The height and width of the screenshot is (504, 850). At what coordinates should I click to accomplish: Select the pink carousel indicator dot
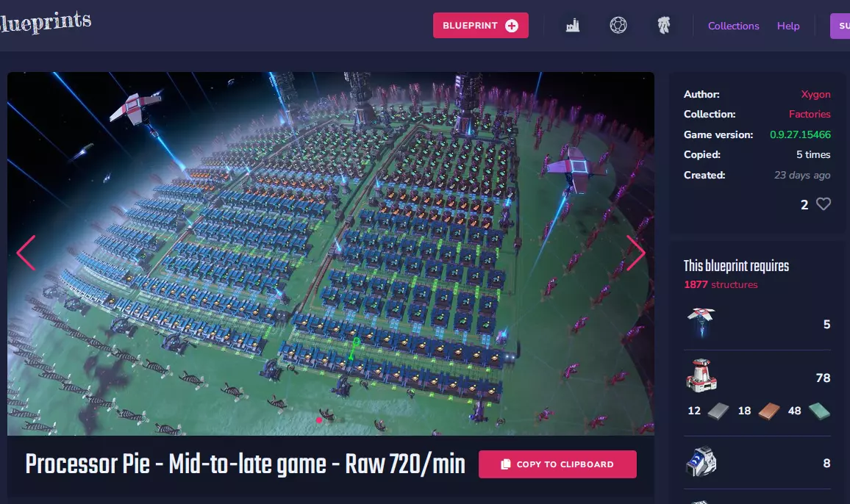319,420
